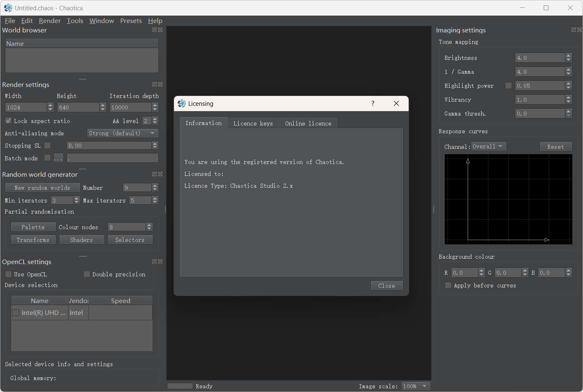Increase Max iterators with the up arrow
This screenshot has height=392, width=583.
pos(155,198)
